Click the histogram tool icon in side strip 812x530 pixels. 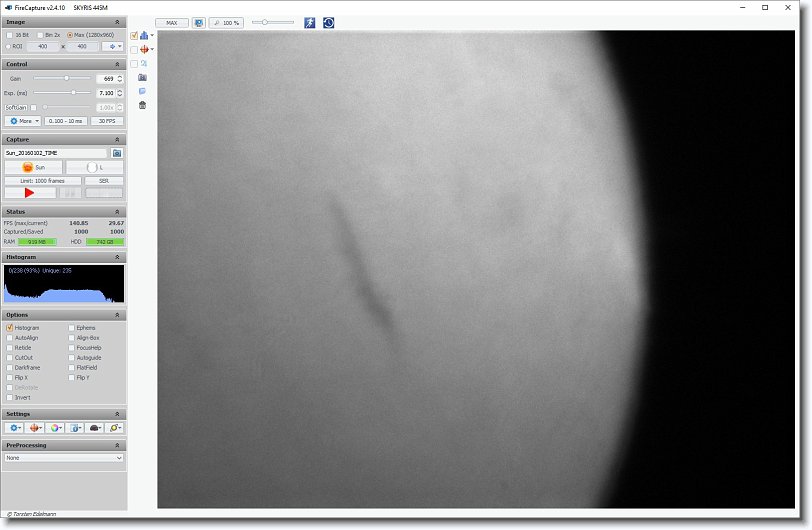[144, 35]
